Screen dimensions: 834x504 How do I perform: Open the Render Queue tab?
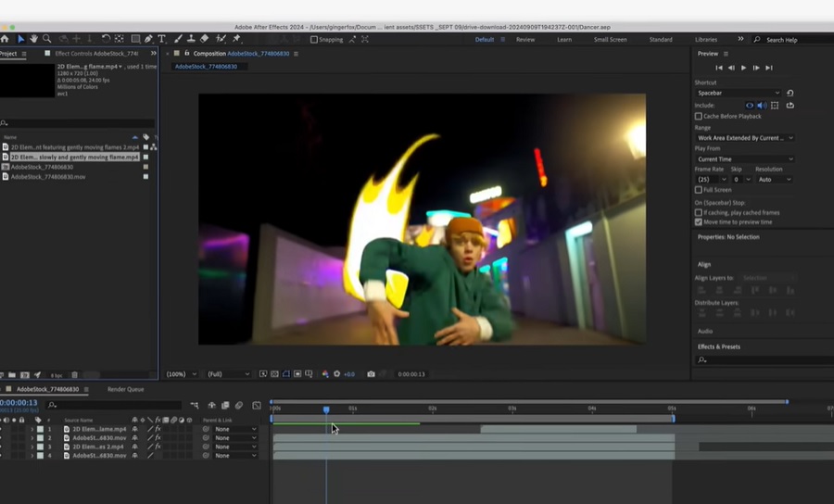tap(125, 389)
